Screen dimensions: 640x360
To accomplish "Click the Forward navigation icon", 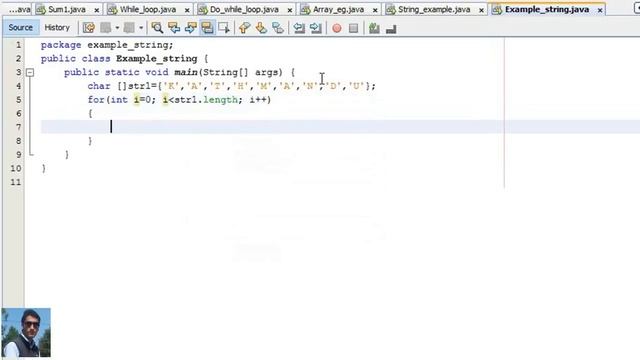I will (129, 28).
